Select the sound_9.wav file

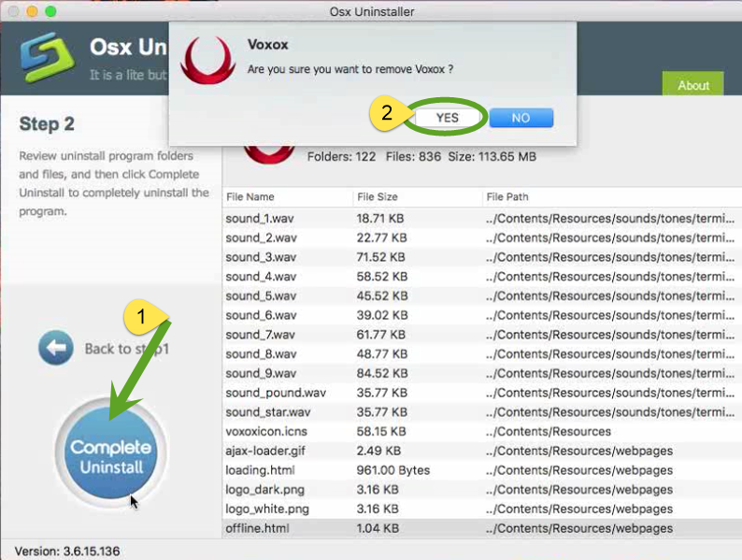pos(481,374)
